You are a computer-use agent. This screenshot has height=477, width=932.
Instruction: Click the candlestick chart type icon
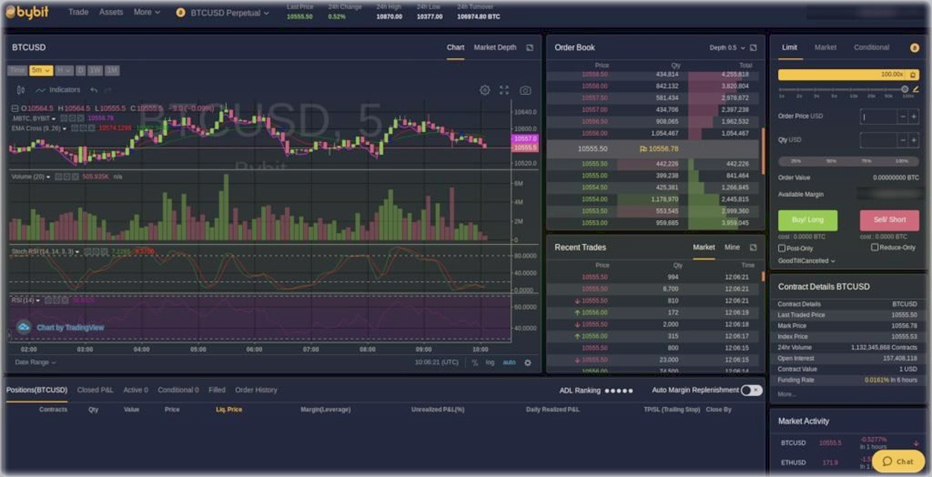tap(20, 90)
